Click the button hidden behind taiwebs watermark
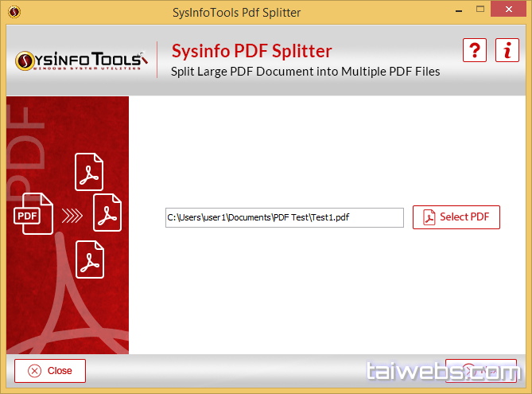Viewport: 532px width, 394px height. coord(475,371)
